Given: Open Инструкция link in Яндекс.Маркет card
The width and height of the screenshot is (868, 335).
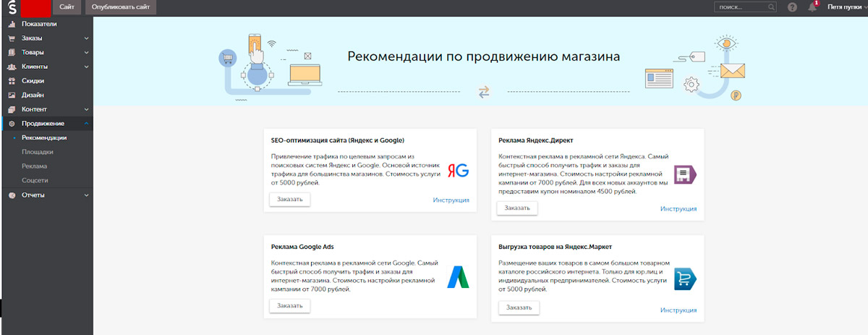Looking at the screenshot, I should point(678,310).
